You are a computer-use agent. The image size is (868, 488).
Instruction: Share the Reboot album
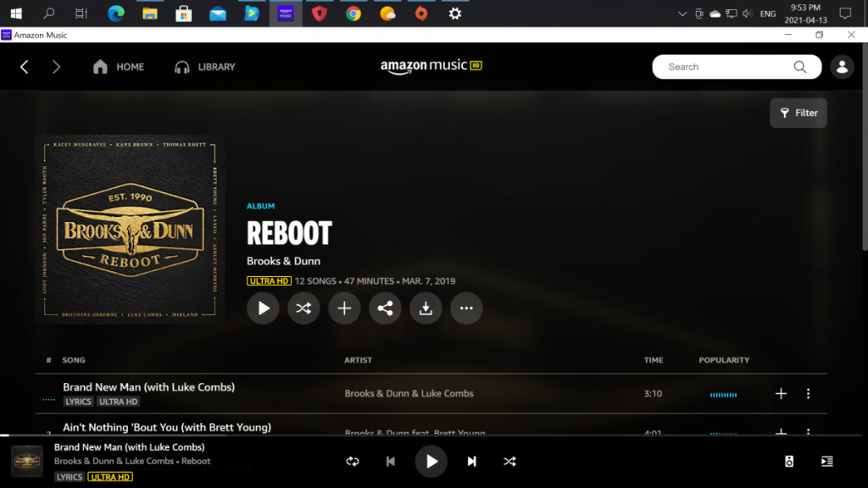[x=385, y=308]
